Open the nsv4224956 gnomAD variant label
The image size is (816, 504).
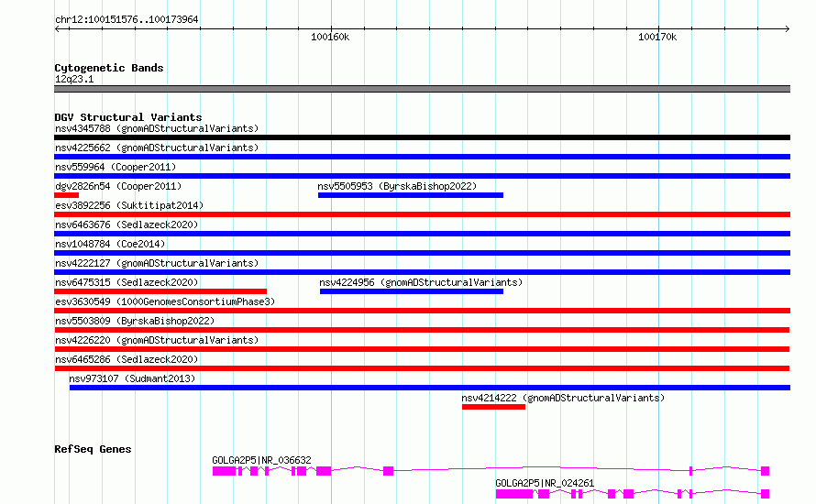click(x=421, y=282)
